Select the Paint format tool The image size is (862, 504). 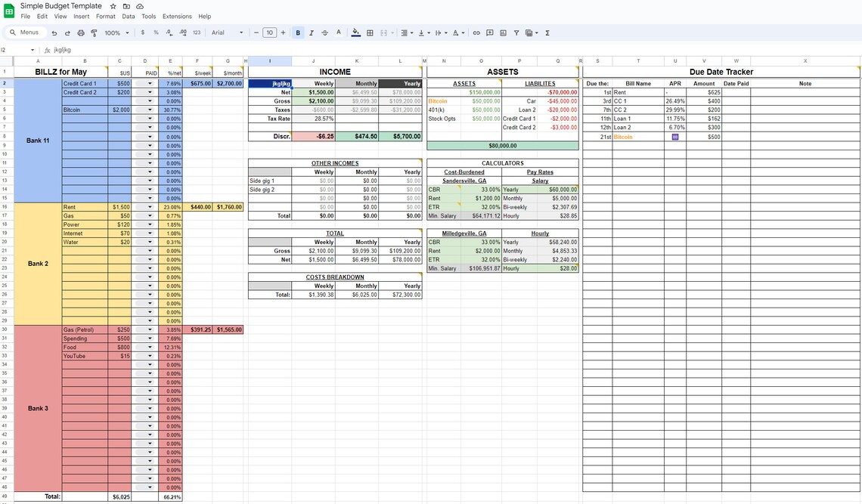pos(94,32)
